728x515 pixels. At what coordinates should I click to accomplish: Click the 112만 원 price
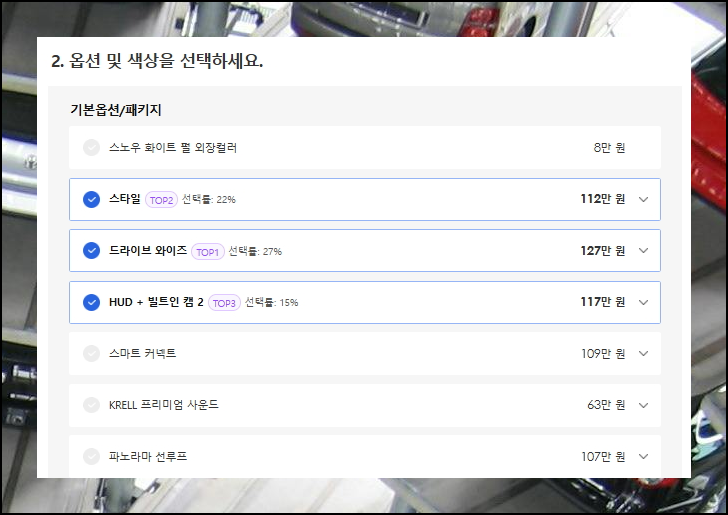coord(603,199)
